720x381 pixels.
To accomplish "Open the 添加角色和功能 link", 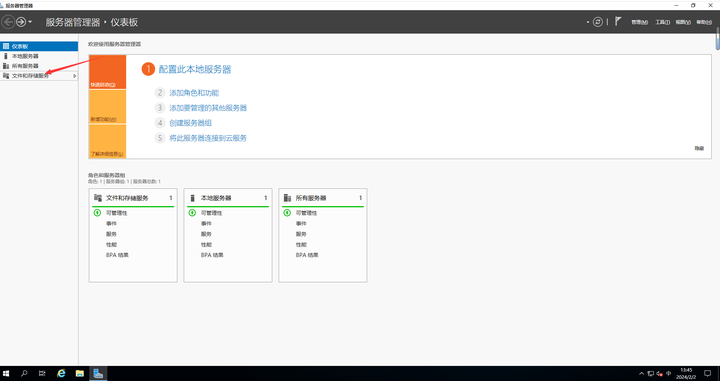I will point(194,93).
